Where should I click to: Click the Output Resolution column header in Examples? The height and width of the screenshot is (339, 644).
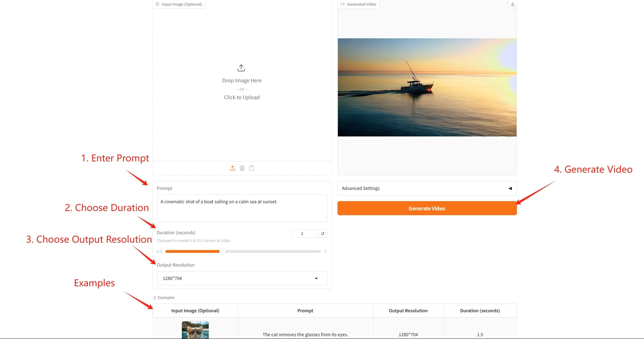click(408, 311)
